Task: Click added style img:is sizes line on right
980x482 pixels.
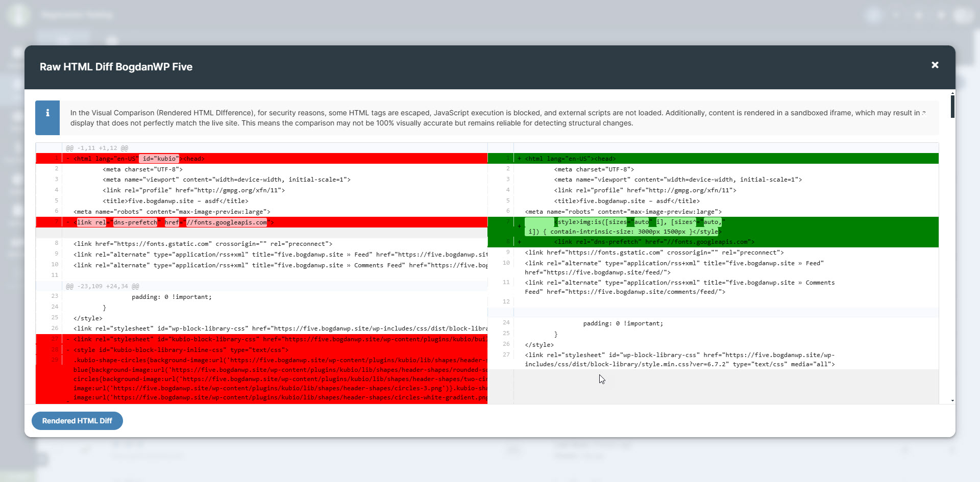Action: (x=713, y=226)
